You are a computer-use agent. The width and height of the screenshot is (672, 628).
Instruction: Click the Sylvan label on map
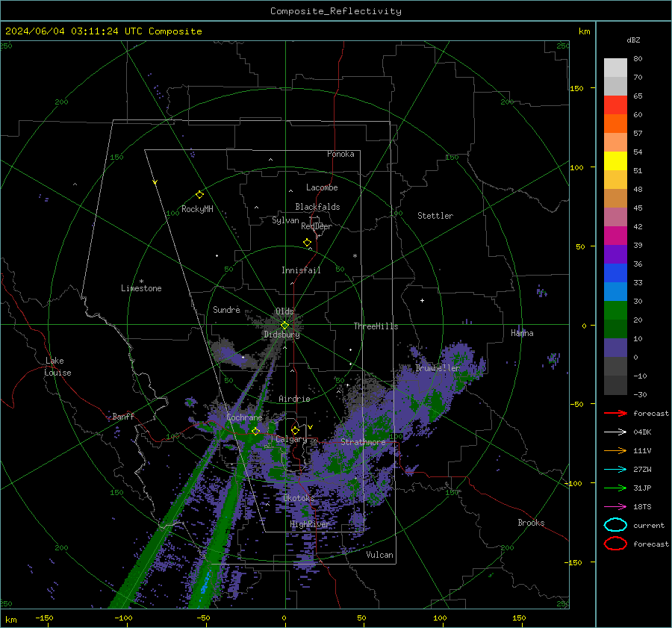pos(285,220)
